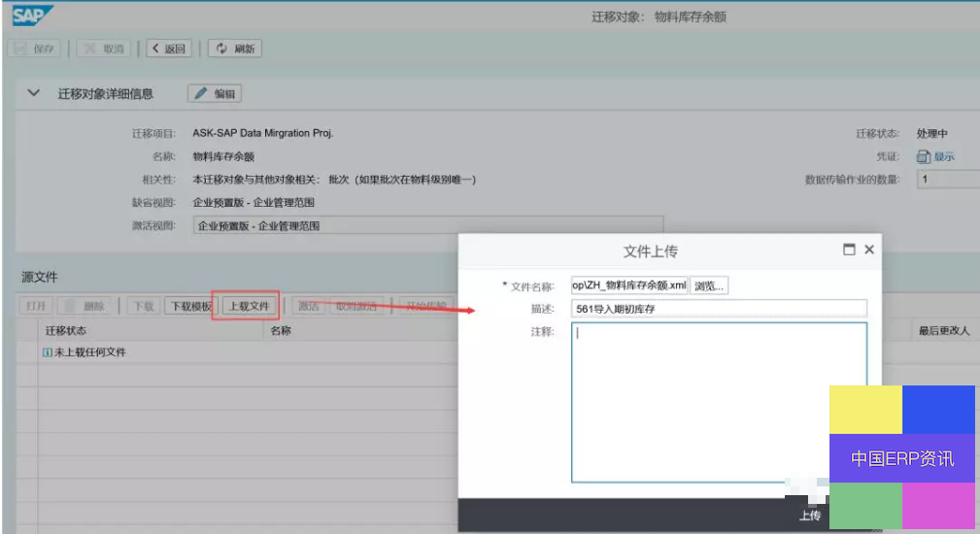The width and height of the screenshot is (980, 534).
Task: Click the 上载文件 upload file button
Action: [249, 306]
